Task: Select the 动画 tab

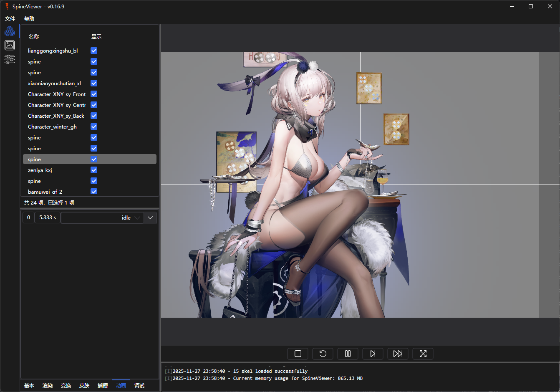Action: (121, 385)
